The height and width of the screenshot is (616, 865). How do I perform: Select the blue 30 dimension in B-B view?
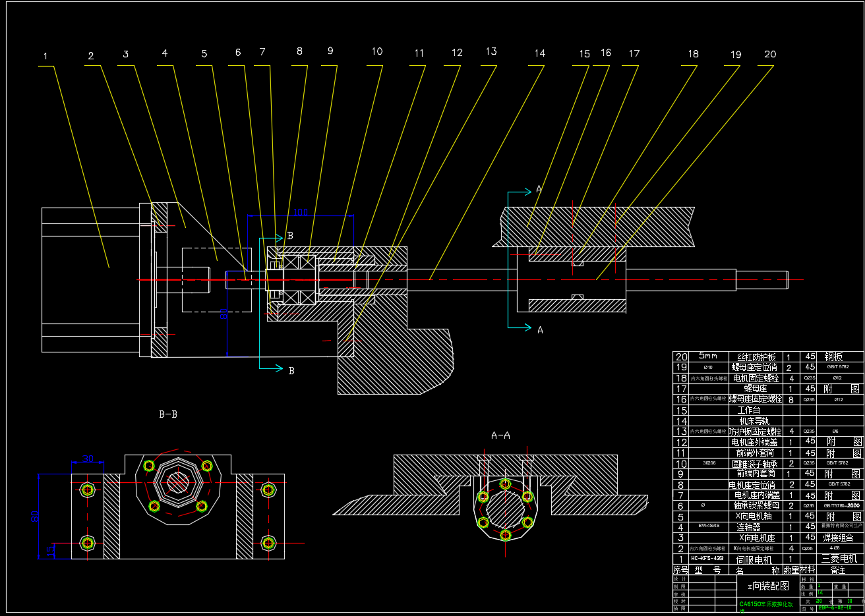(88, 459)
